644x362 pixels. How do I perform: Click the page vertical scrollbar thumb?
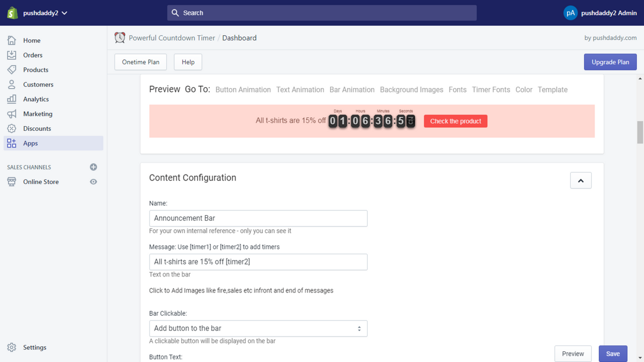coord(640,132)
